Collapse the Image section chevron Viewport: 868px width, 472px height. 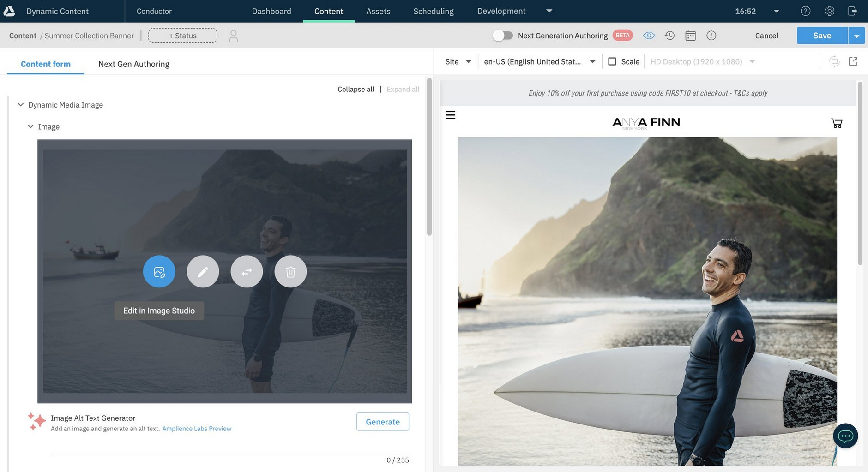coord(30,126)
